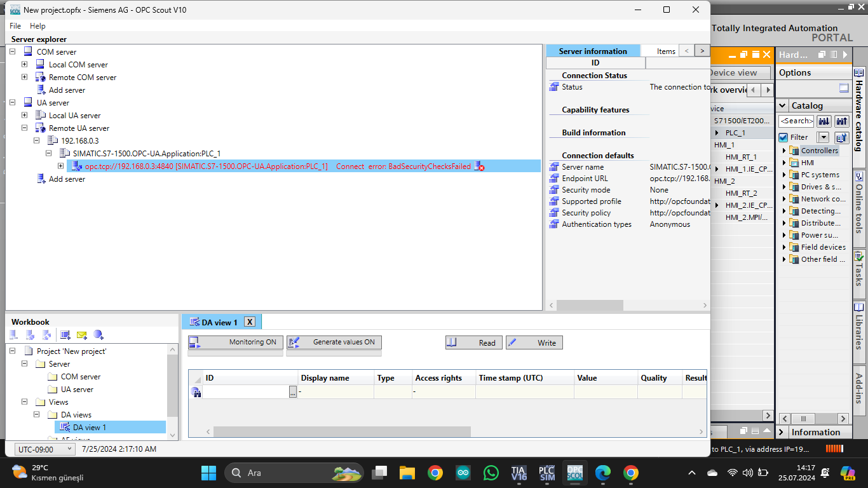Open the Windows Start menu
Viewport: 868px width, 488px height.
pyautogui.click(x=208, y=473)
